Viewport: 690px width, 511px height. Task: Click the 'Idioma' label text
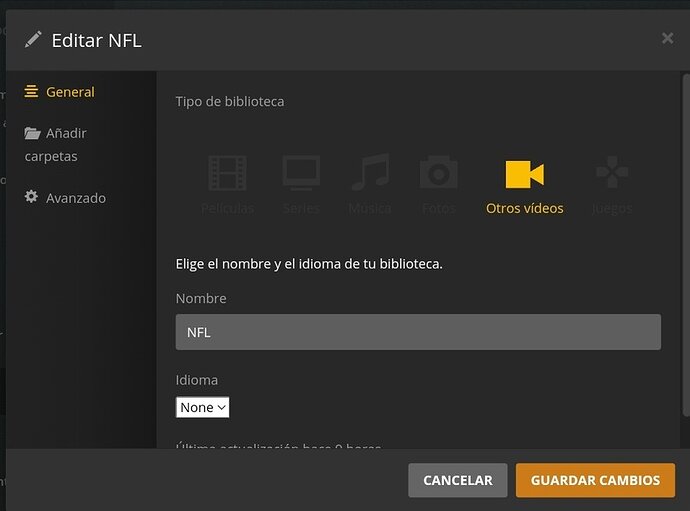point(197,380)
